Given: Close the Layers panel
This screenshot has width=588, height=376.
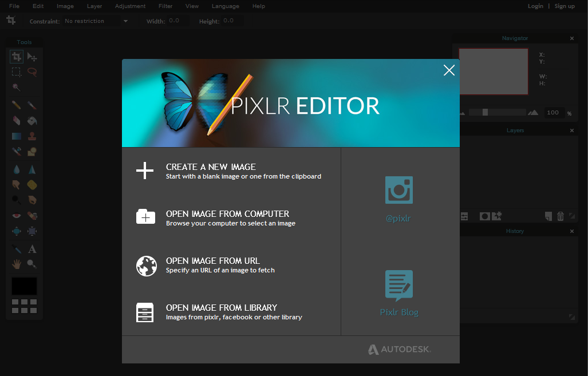Looking at the screenshot, I should [572, 130].
